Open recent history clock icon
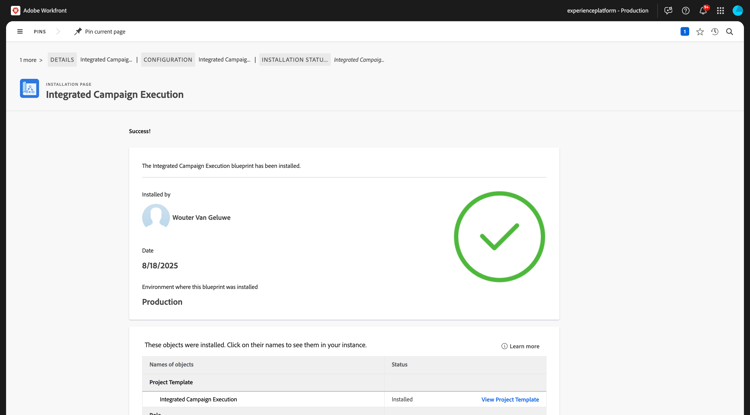Screen dimensions: 750x415 pos(715,32)
